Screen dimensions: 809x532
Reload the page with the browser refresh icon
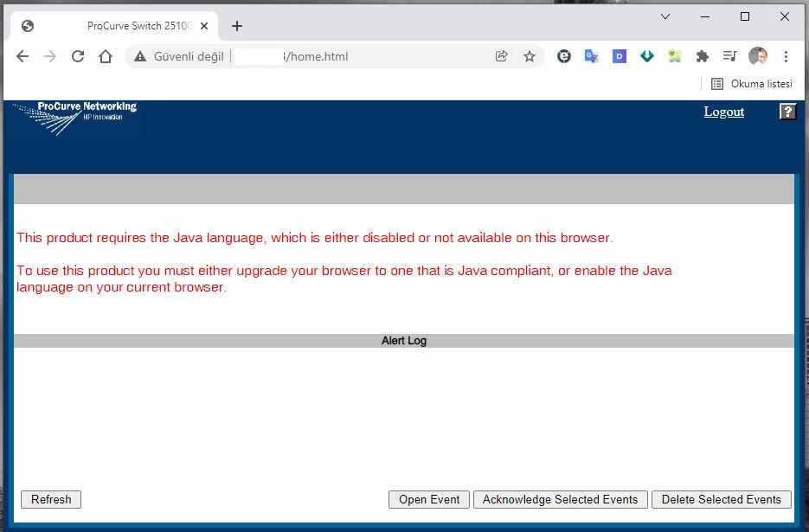[78, 56]
